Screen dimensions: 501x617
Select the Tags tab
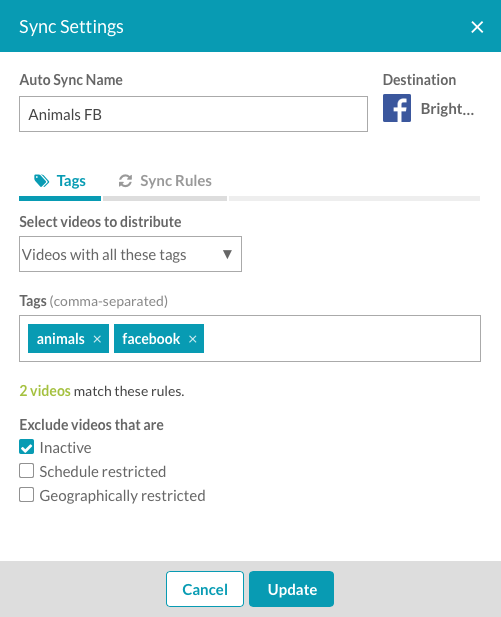tap(60, 181)
